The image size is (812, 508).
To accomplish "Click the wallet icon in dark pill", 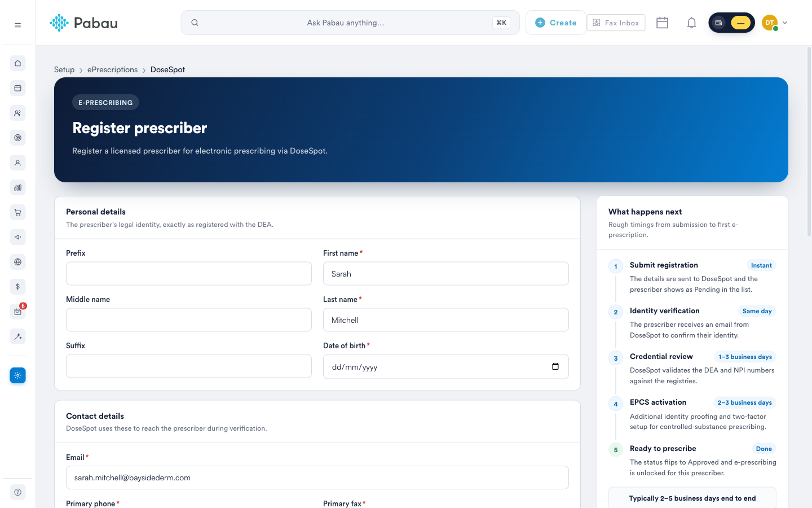I will tap(718, 23).
